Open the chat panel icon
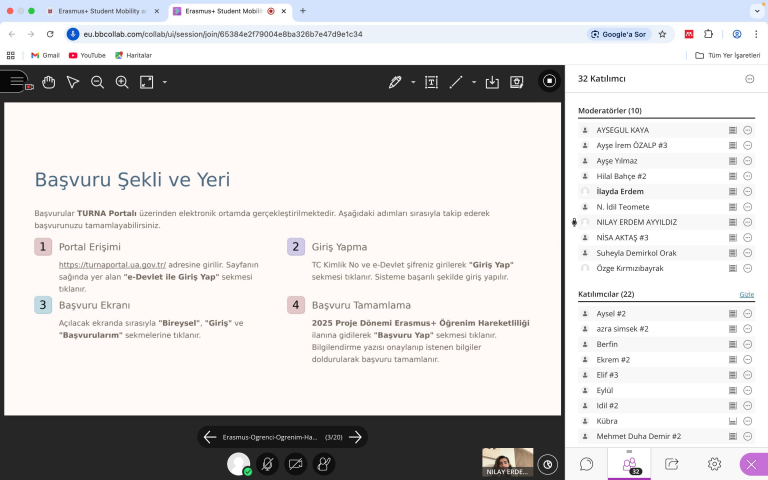 click(x=587, y=464)
